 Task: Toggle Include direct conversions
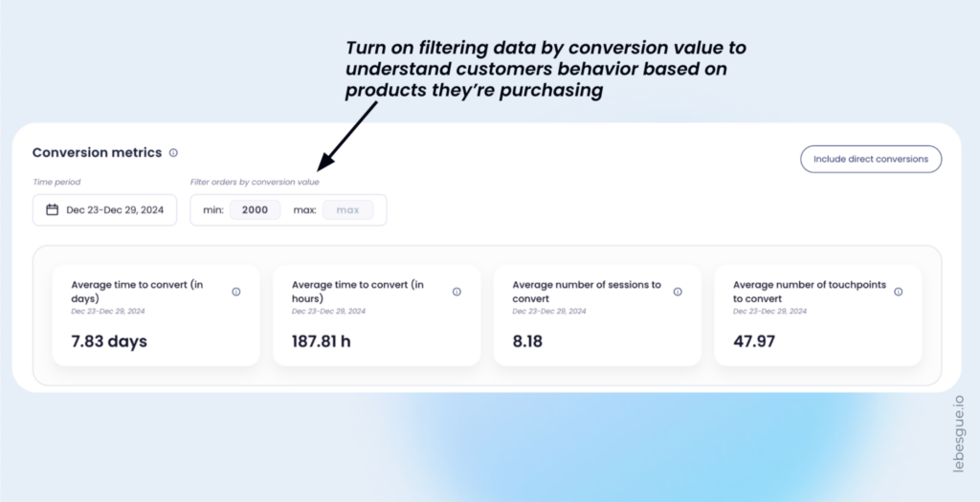tap(871, 160)
